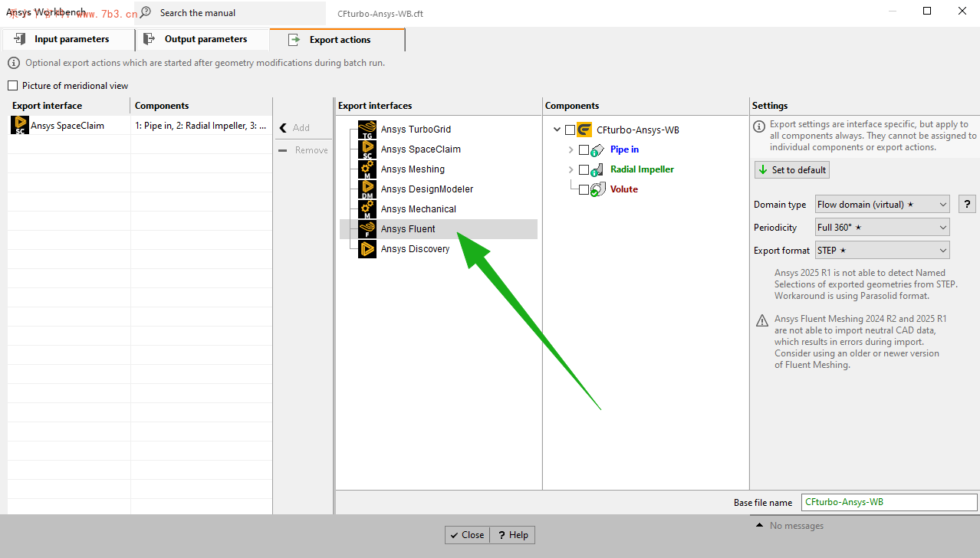Image resolution: width=980 pixels, height=558 pixels.
Task: Open the Periodicity dropdown
Action: 882,228
